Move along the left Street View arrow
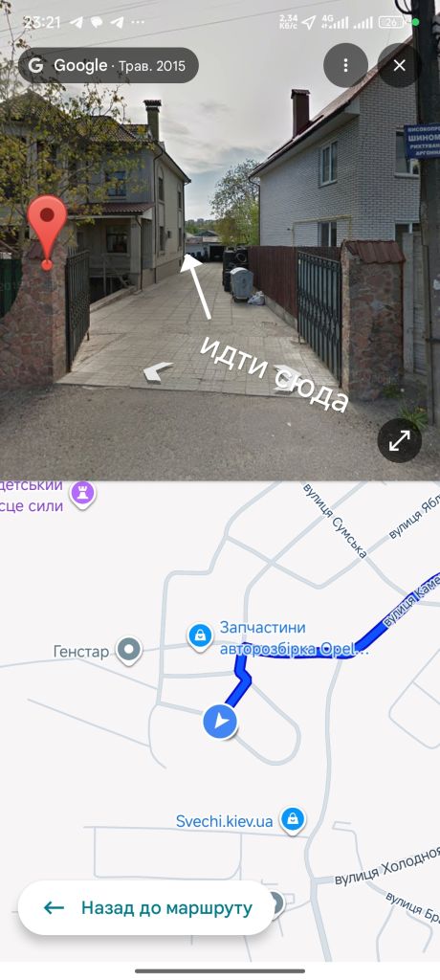Viewport: 440px width, 980px height. pyautogui.click(x=158, y=372)
